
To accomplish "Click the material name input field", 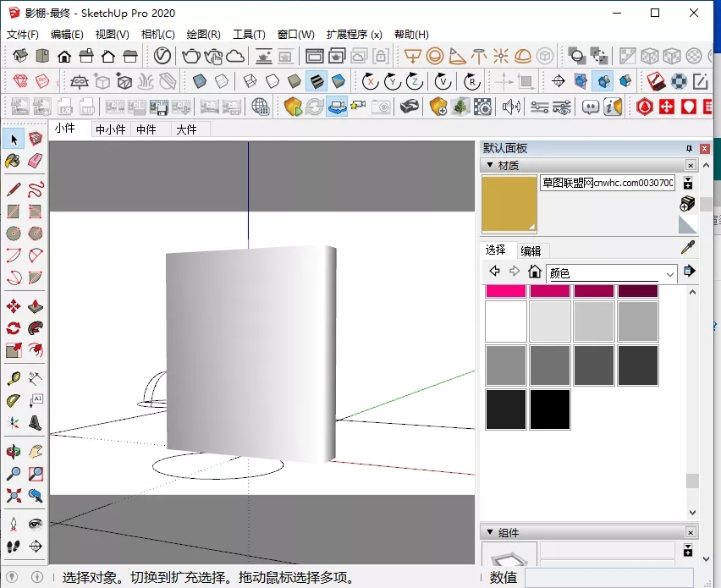I will pos(607,183).
